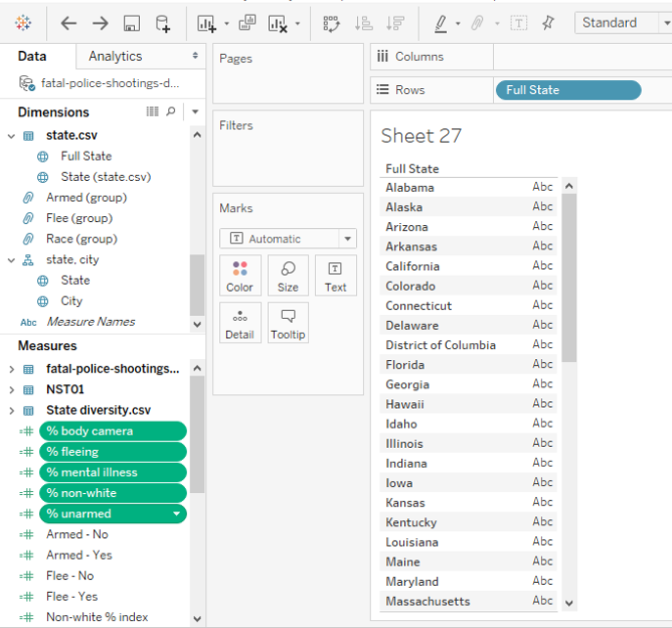Click the Highlight pen icon
672x628 pixels.
tap(441, 22)
